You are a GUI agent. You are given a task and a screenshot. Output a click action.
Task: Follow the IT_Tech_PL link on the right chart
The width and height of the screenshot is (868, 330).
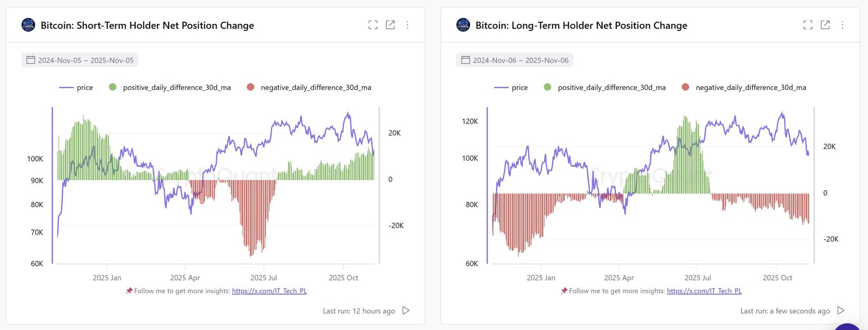pos(704,290)
